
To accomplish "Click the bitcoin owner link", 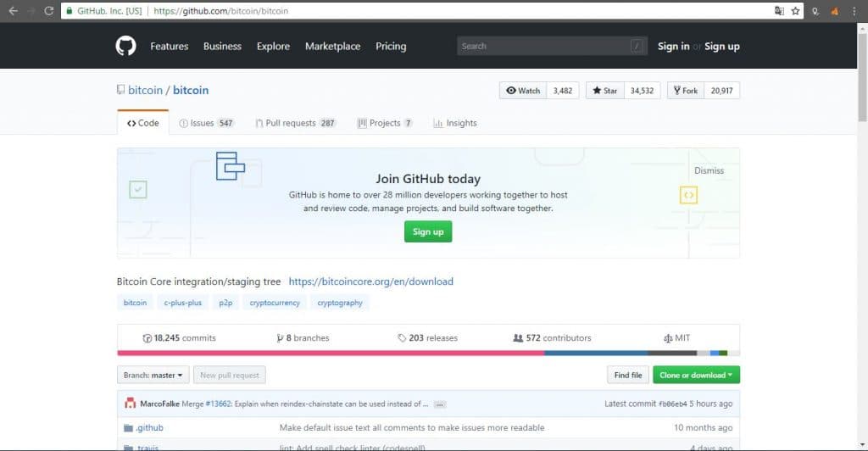I will coord(145,90).
